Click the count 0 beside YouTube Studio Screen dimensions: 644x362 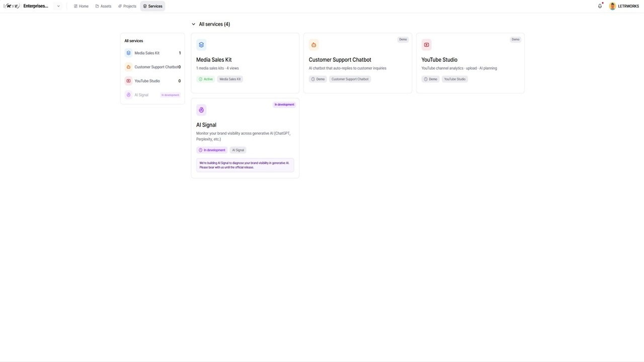click(180, 81)
